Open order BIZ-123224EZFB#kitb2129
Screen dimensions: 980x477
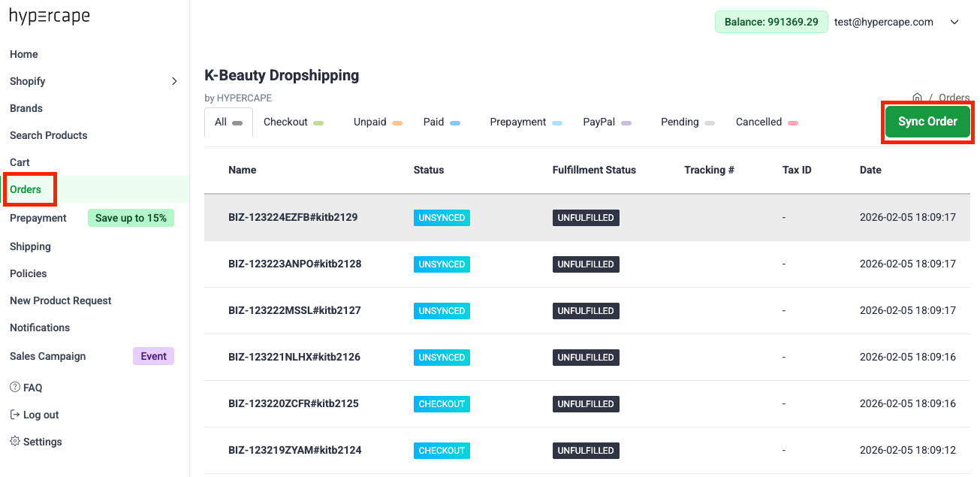[291, 217]
